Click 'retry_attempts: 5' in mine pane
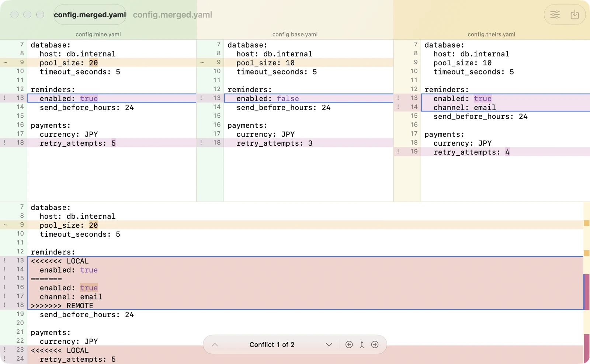Screen dimensions: 590x364 coord(78,143)
